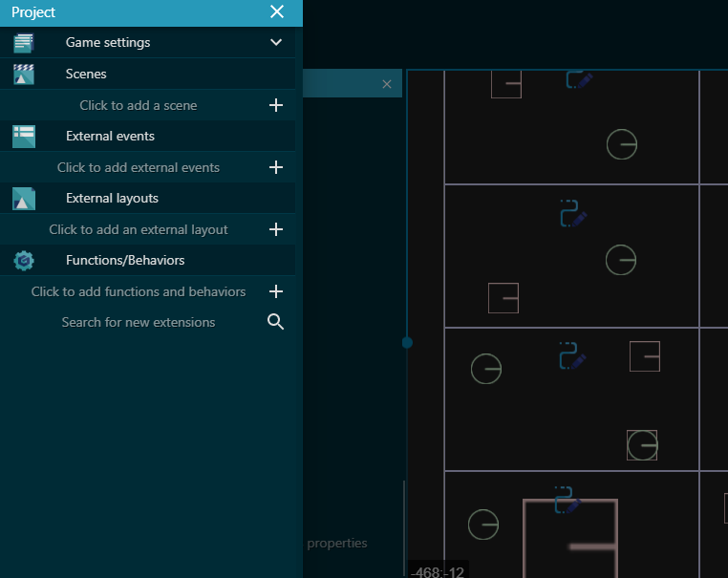Click "Click to add an external layout"
728x578 pixels.
139,229
